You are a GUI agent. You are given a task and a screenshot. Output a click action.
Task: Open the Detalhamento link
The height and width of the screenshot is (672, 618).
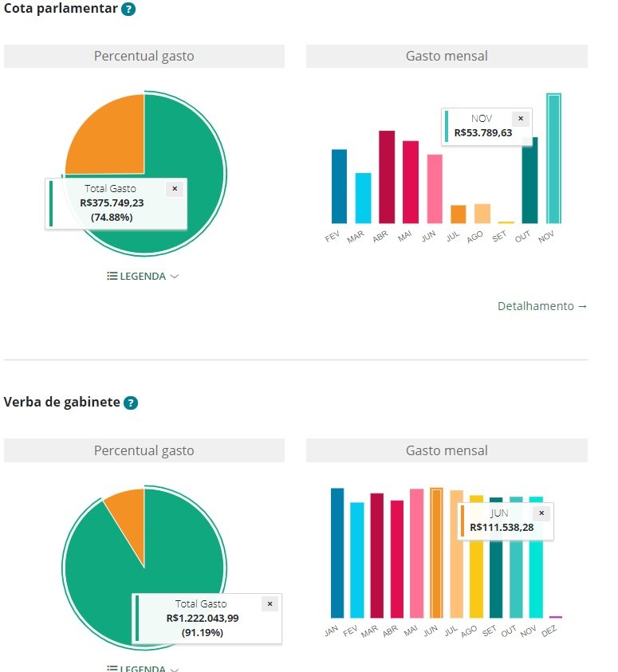pyautogui.click(x=542, y=306)
